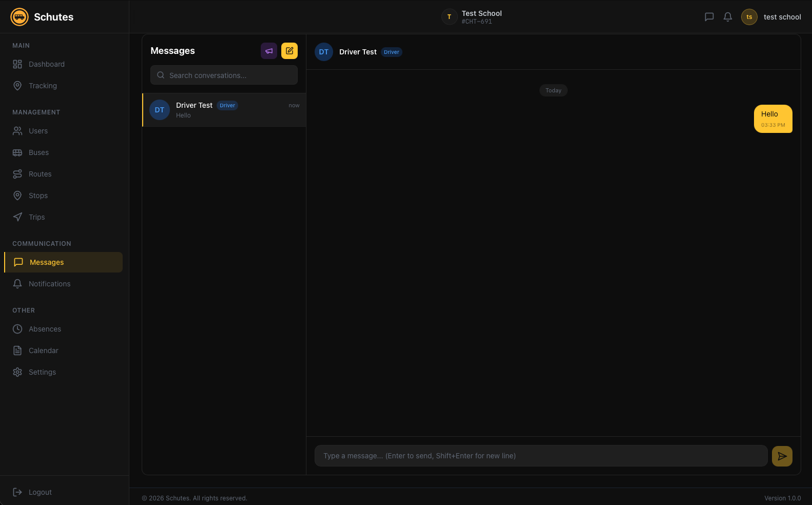The height and width of the screenshot is (505, 812).
Task: Click the Messages chat bubble sidebar icon
Action: (18, 262)
